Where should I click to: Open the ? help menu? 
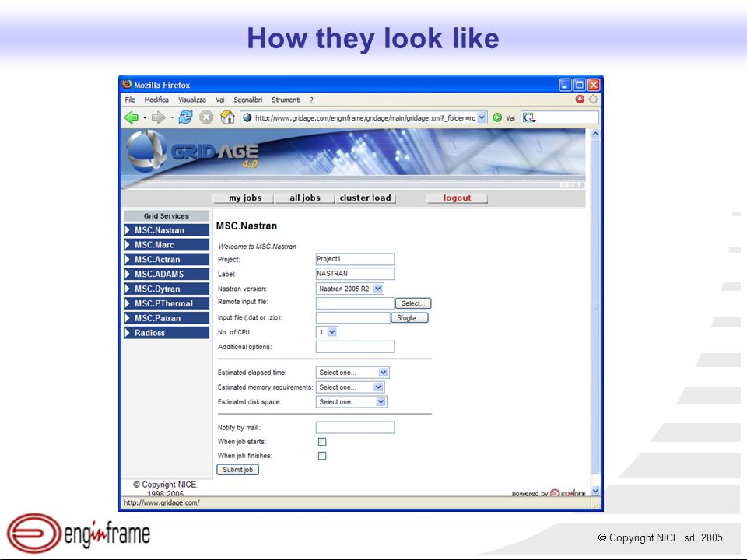[311, 100]
